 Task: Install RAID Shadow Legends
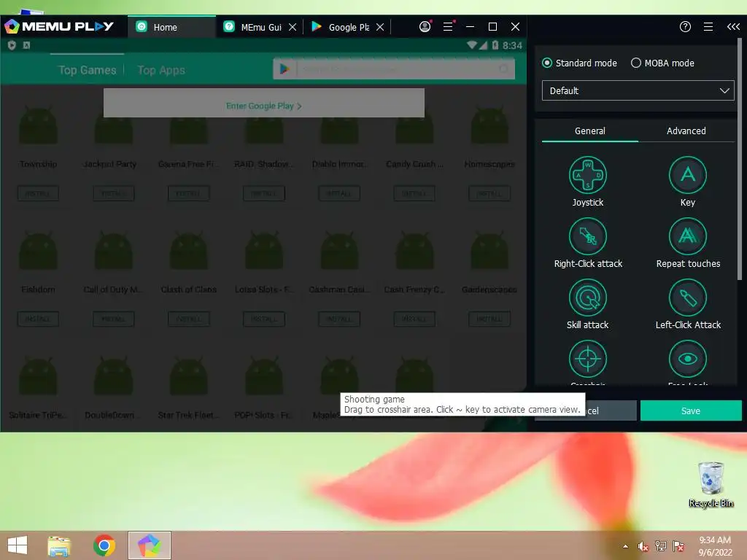264,193
